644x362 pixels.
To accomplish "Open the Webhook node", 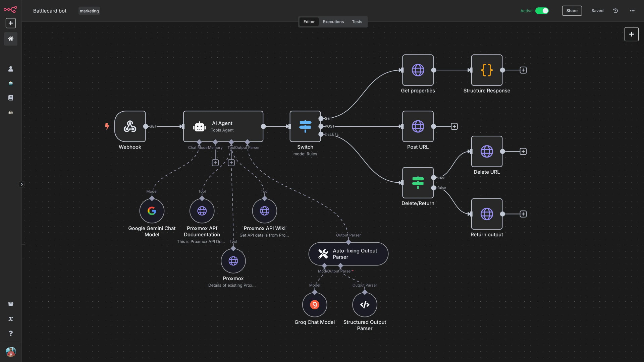I will [x=130, y=127].
